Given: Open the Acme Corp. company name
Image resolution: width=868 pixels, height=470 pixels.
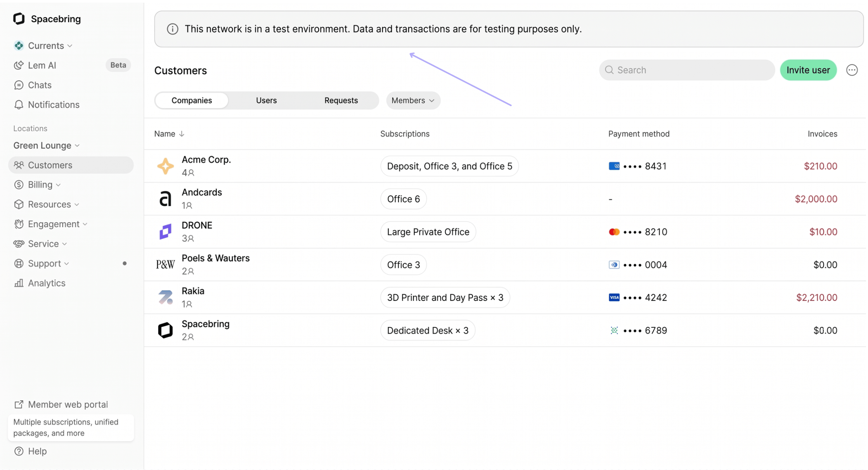Looking at the screenshot, I should click(x=206, y=160).
